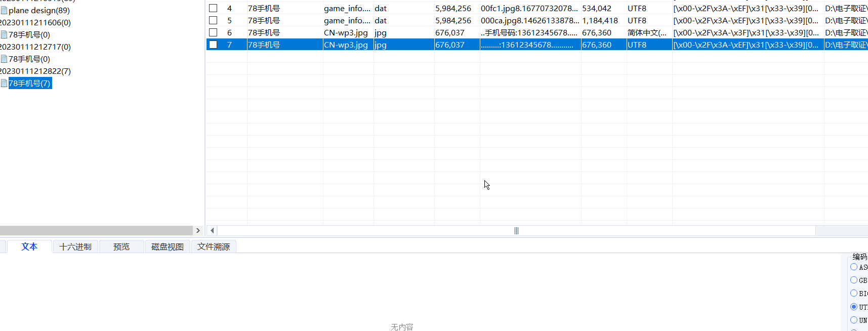Tick the checkbox for row 6
The width and height of the screenshot is (868, 331).
tap(213, 32)
